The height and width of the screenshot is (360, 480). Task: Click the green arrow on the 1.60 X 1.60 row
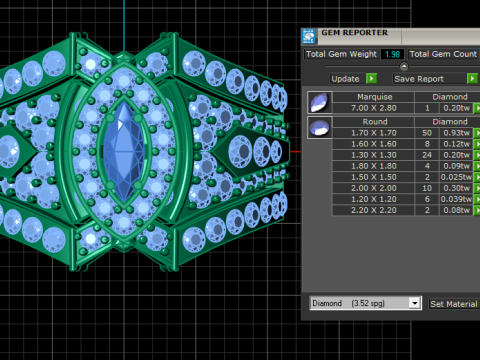point(477,144)
